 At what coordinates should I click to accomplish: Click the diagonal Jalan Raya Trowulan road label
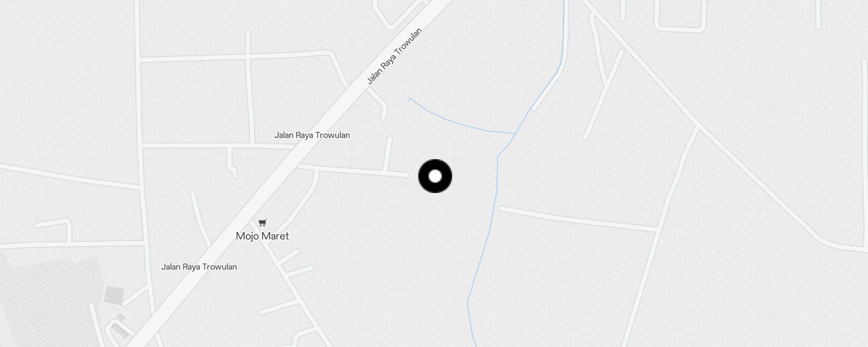(394, 56)
